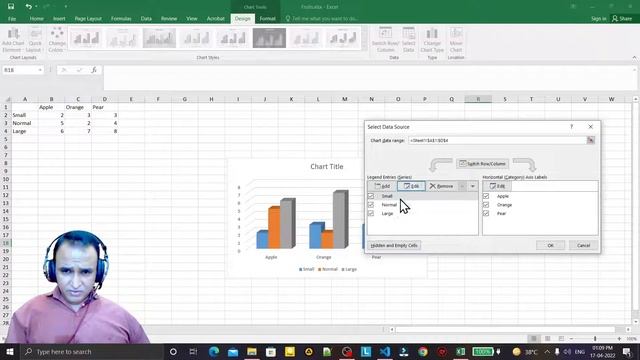Click the Add Chart Element ribbon icon
Screen dimensions: 640x360
point(13,40)
